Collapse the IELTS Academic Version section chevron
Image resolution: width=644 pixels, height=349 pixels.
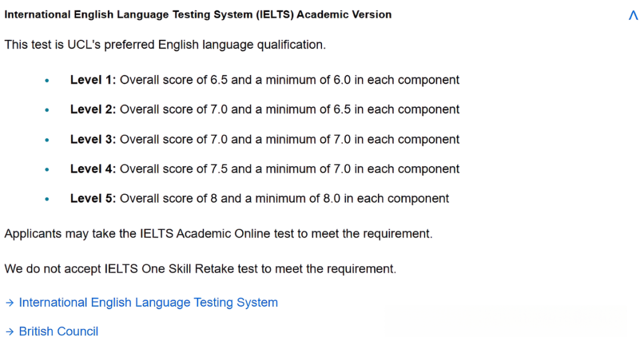[633, 16]
